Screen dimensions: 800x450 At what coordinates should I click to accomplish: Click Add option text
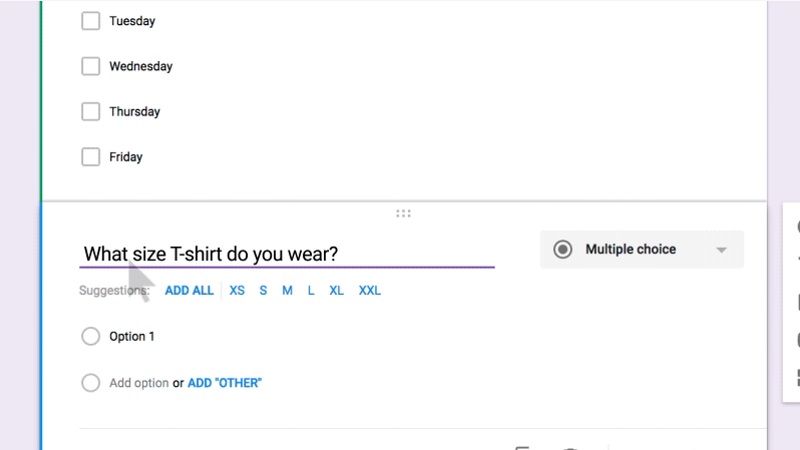138,383
